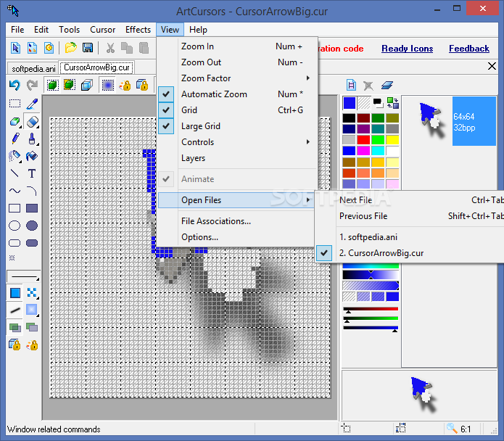Viewport: 504px width, 441px height.
Task: Switch to the softpedia.ani tab
Action: coord(33,68)
